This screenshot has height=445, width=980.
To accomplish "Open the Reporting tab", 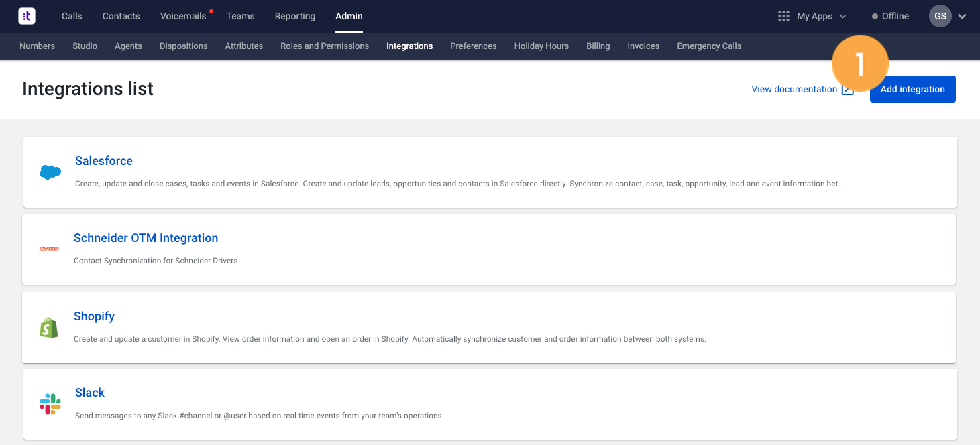I will [x=294, y=16].
